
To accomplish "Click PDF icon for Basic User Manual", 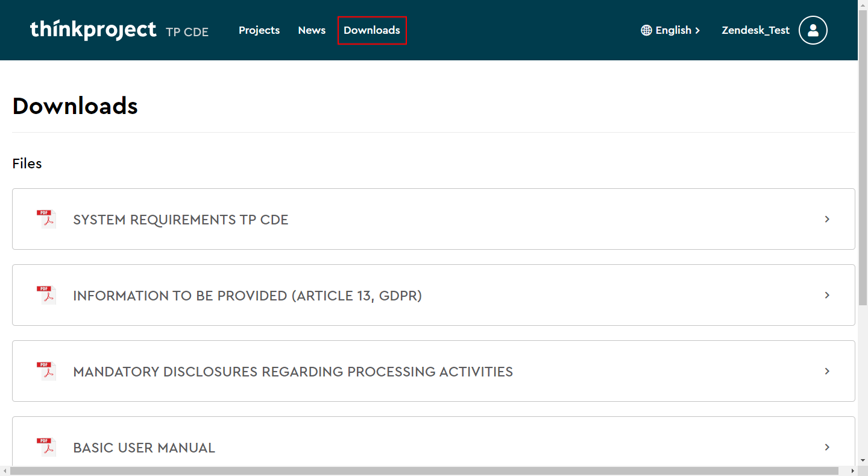I will coord(46,447).
